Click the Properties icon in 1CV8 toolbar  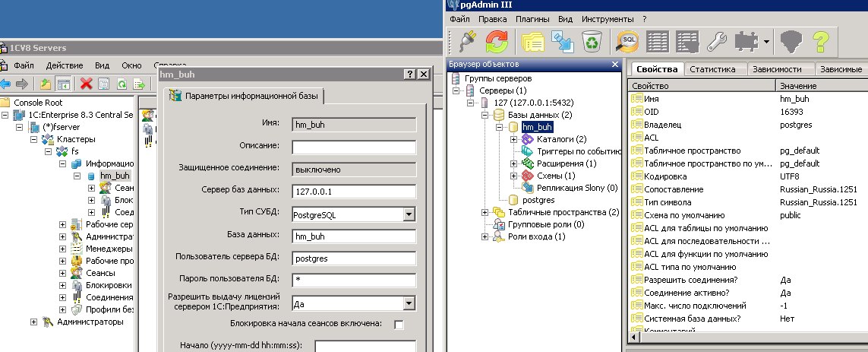click(103, 84)
